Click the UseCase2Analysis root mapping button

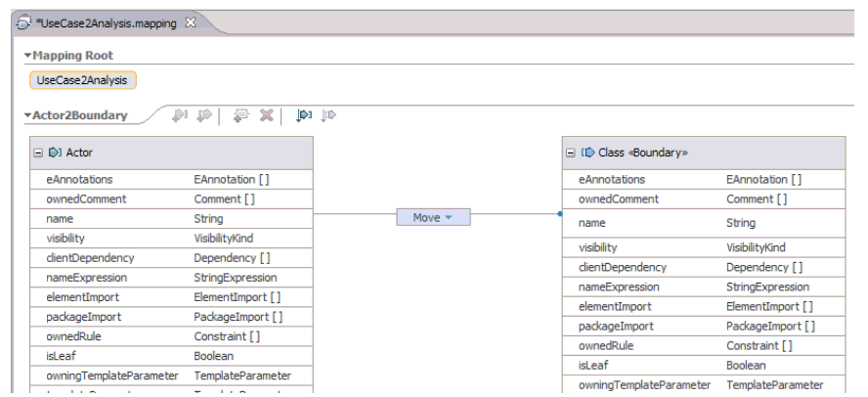pos(82,80)
